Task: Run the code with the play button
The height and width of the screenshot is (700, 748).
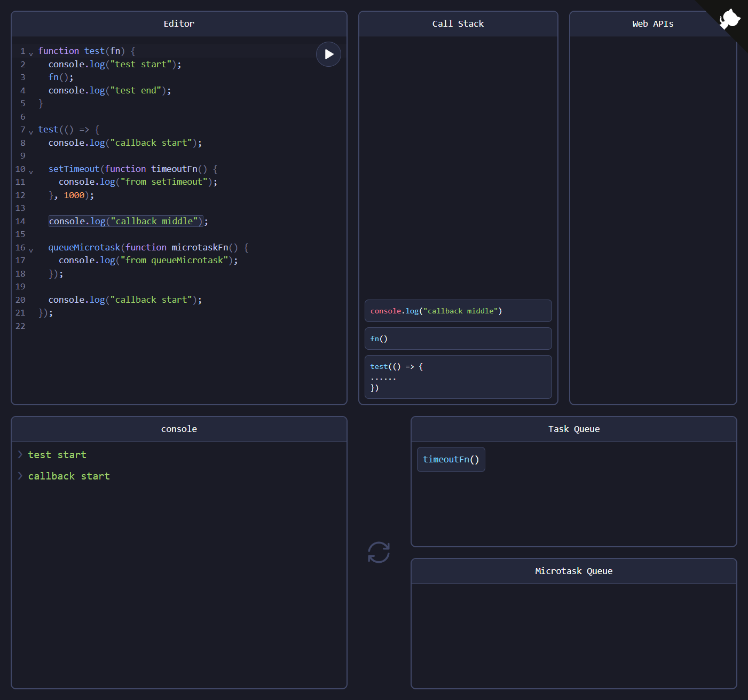Action: click(328, 54)
